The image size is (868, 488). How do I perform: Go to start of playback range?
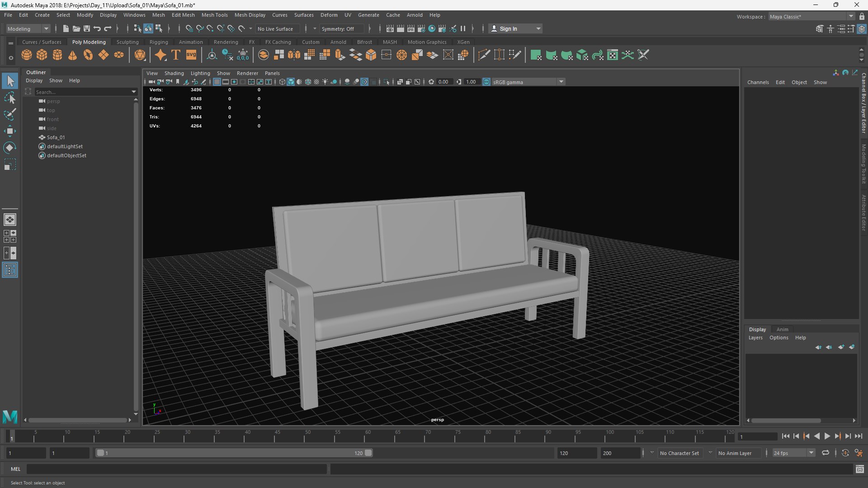click(x=786, y=436)
